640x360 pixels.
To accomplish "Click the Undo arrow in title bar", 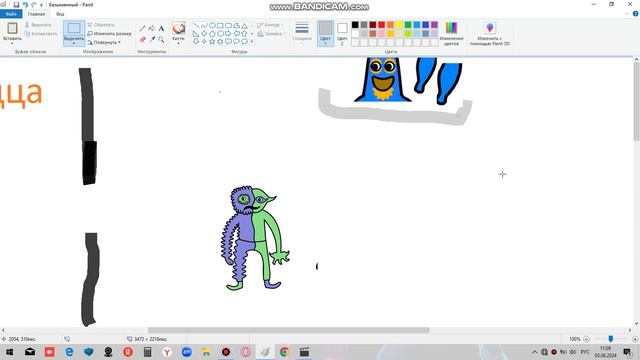I will point(25,4).
